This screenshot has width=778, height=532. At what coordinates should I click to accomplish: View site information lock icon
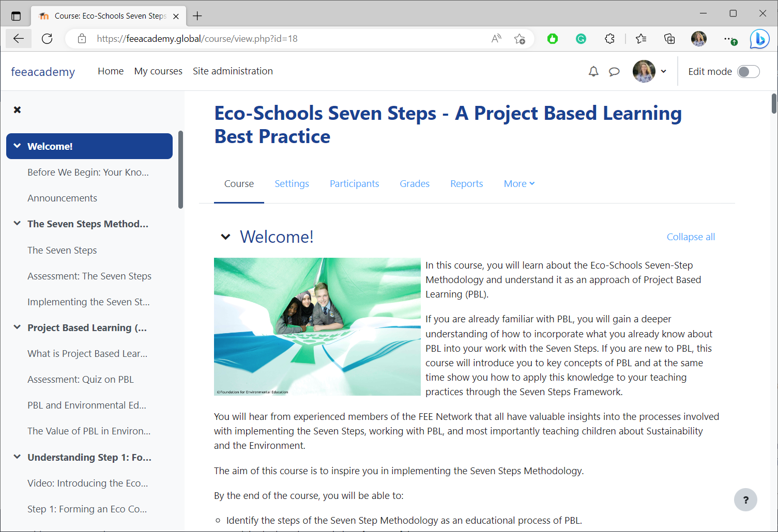point(82,39)
